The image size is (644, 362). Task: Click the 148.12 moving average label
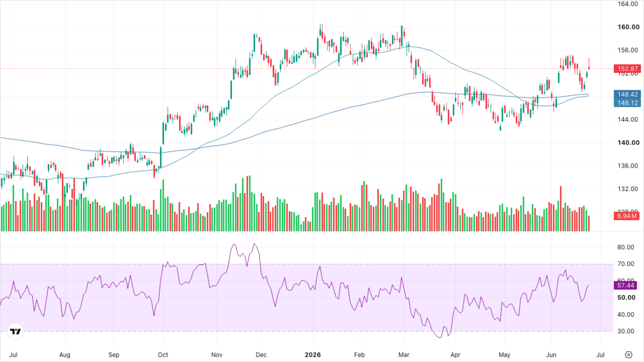point(627,103)
